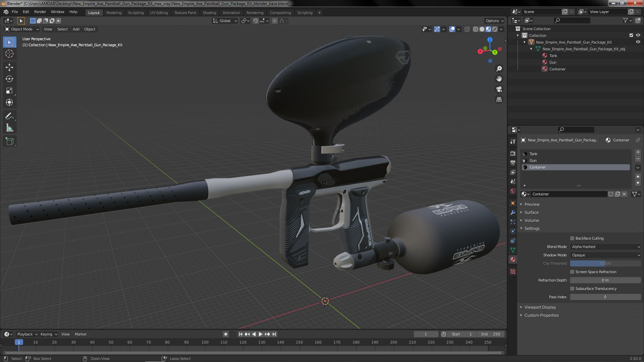This screenshot has height=362, width=644.
Task: Select the Annotate tool
Action: (x=9, y=116)
